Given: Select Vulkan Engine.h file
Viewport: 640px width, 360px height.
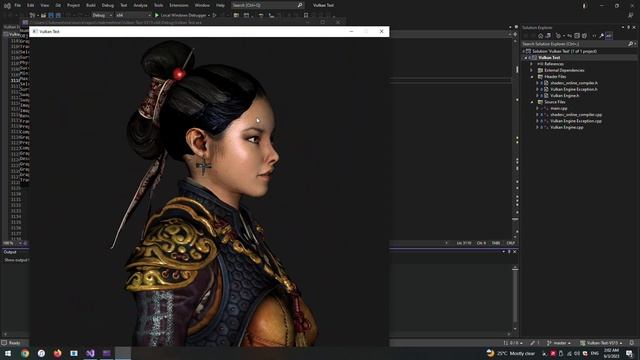Looking at the screenshot, I should coord(564,96).
